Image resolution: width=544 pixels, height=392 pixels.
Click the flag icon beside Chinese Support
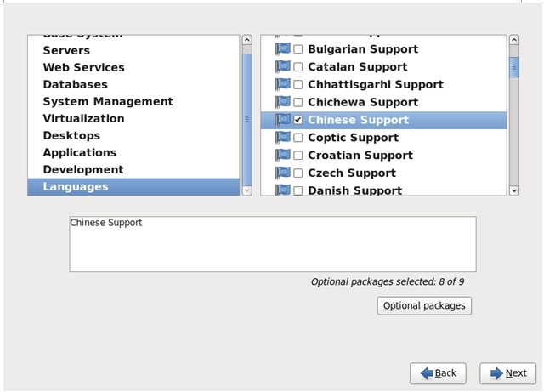[282, 120]
